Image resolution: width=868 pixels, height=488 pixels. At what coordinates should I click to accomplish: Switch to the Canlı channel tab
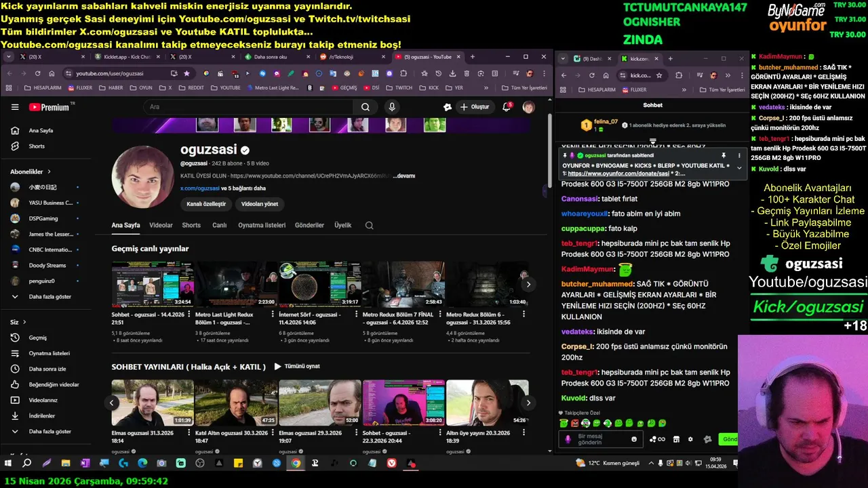(x=219, y=225)
